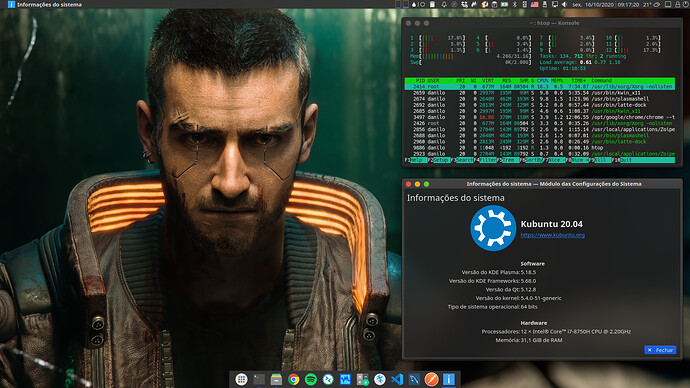
Task: Click the 'Informações do sistema' title in the top panel
Action: (49, 4)
